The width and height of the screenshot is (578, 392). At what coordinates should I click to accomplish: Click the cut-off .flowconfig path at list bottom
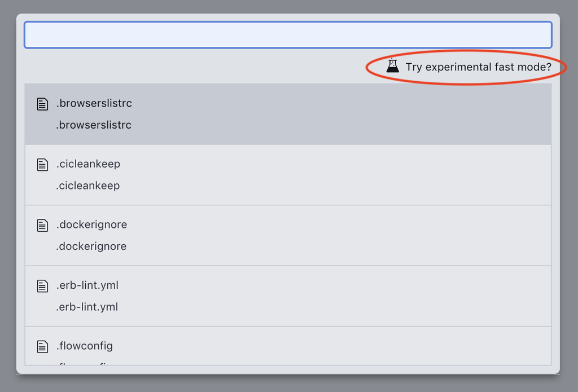coord(85,363)
